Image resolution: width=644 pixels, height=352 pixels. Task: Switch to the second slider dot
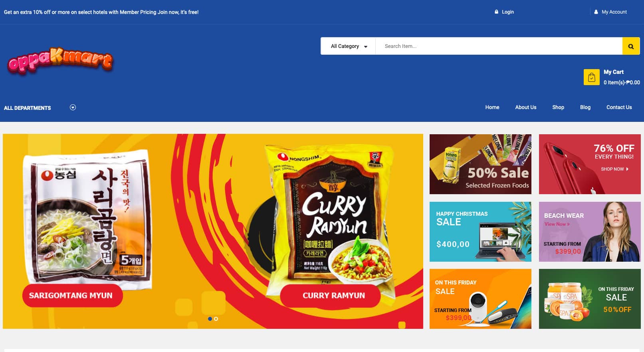[216, 319]
